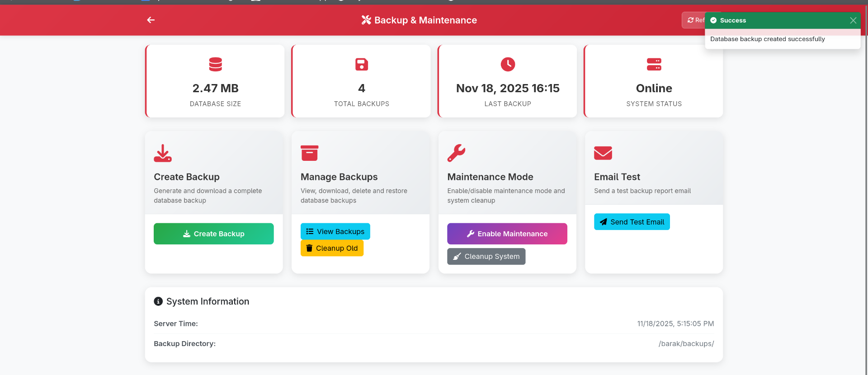Image resolution: width=868 pixels, height=375 pixels.
Task: Click the archive box Manage Backups icon
Action: pyautogui.click(x=310, y=153)
